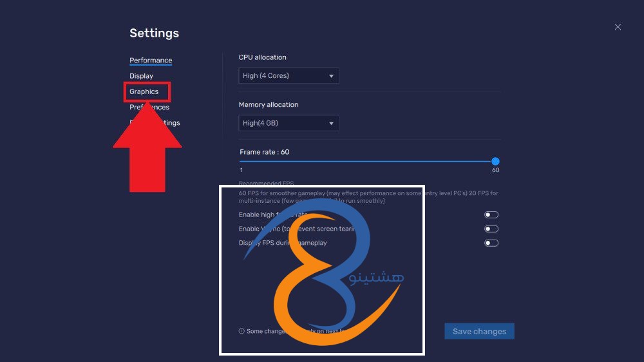
Task: Turn on 'Display FPS during gameplay'
Action: 491,243
